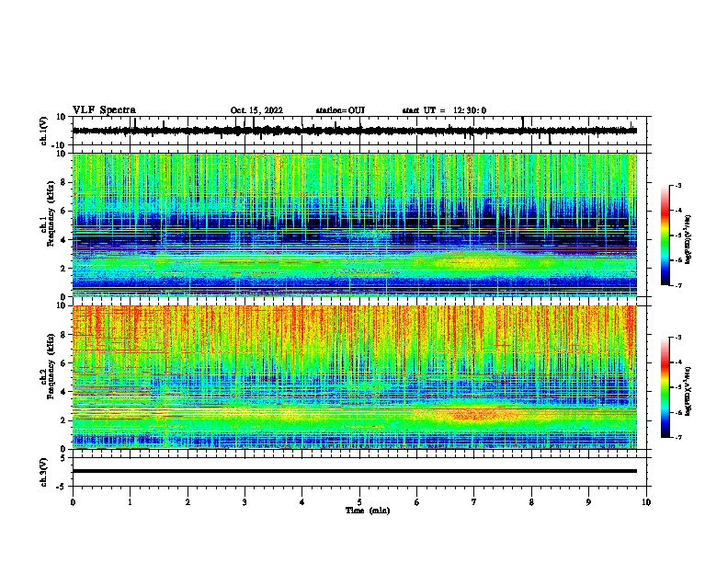Click ch.1 colorbar log(PSD) unit label

pos(688,239)
